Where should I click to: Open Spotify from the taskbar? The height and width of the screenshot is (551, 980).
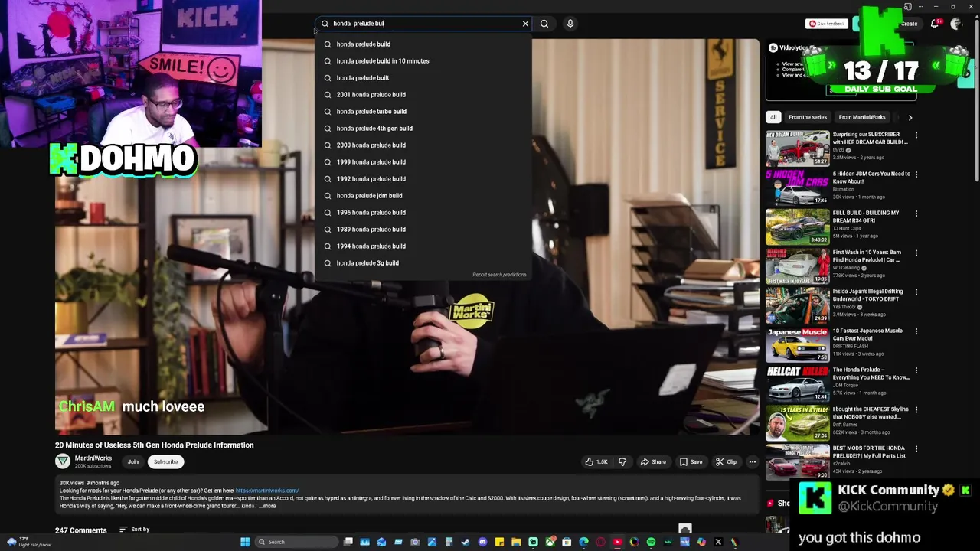[651, 542]
